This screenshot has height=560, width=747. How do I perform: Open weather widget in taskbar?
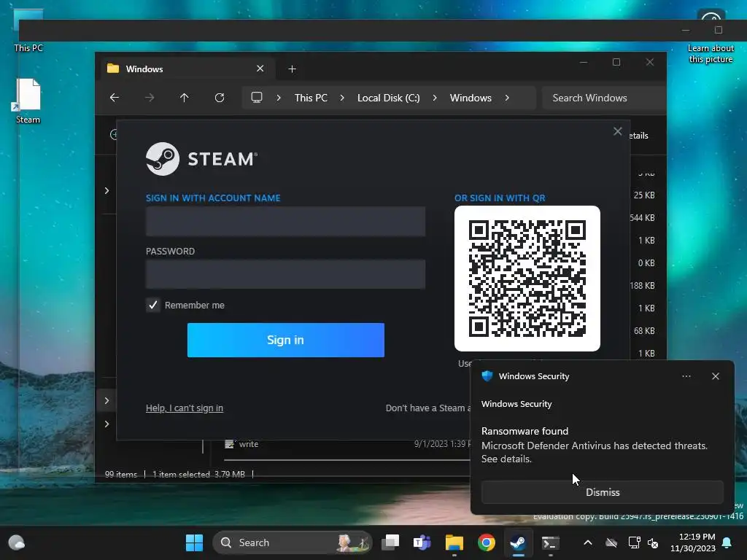[17, 542]
